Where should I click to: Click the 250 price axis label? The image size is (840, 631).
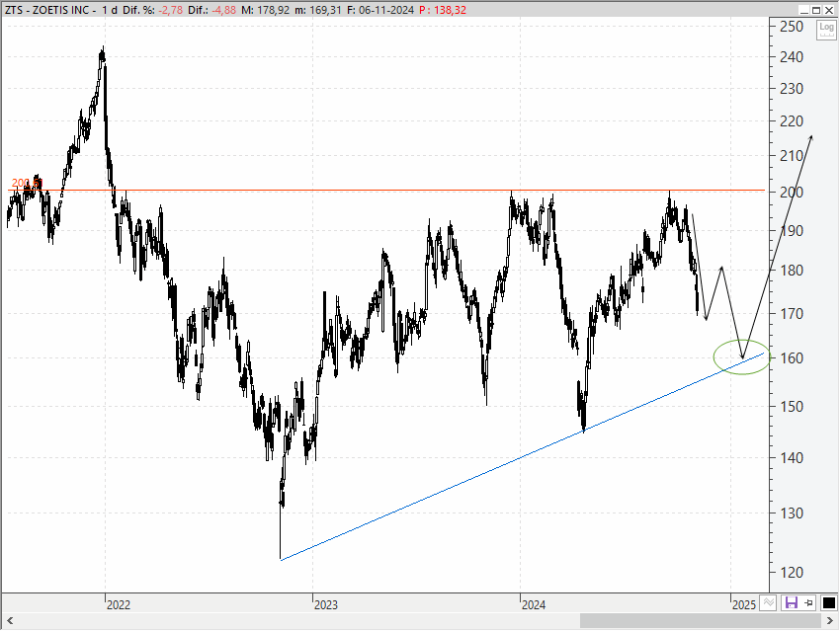[792, 27]
